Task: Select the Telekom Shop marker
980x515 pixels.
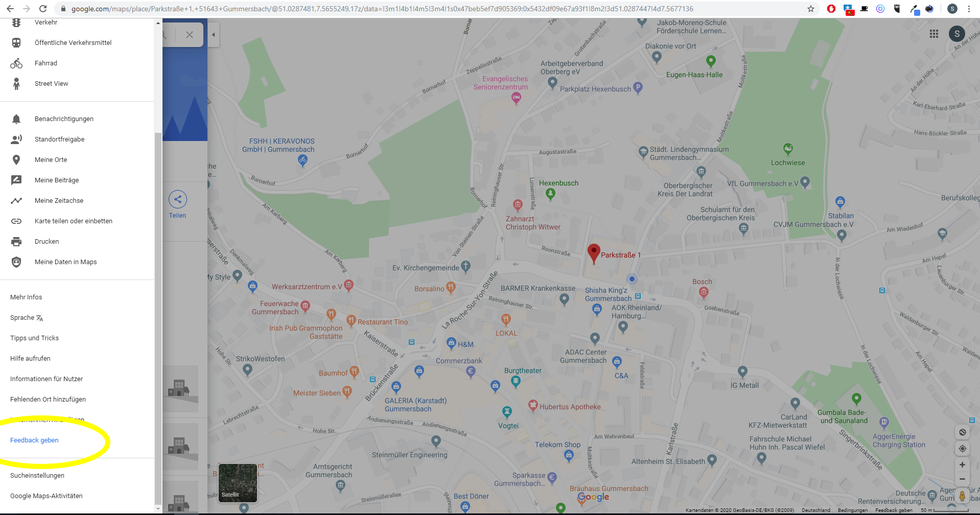Action: [x=569, y=456]
